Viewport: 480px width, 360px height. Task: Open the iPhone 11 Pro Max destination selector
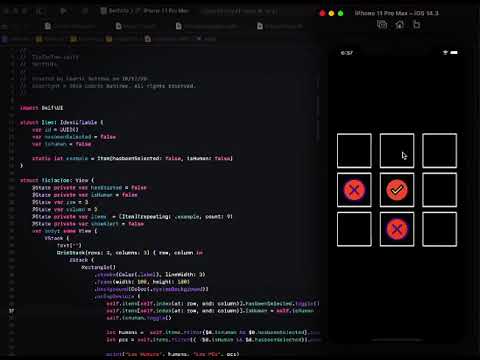click(x=166, y=11)
